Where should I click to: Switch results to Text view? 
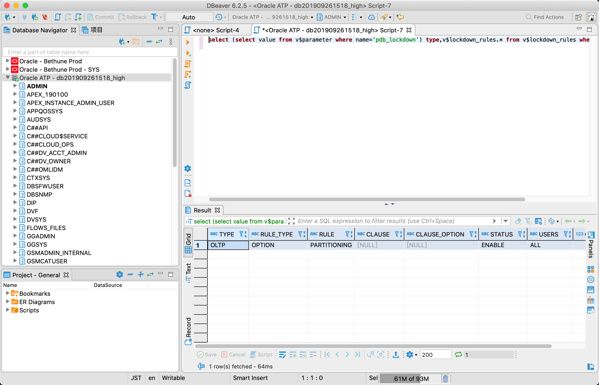(188, 273)
